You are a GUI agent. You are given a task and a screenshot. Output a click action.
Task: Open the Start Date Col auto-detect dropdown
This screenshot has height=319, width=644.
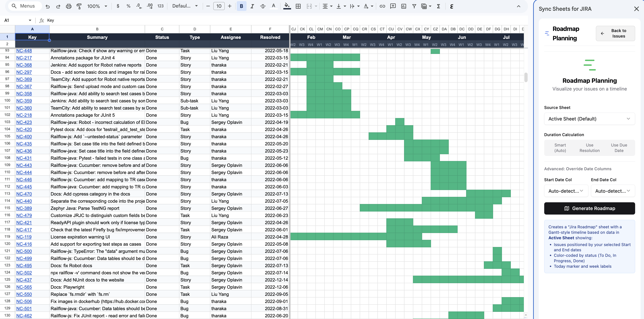566,191
